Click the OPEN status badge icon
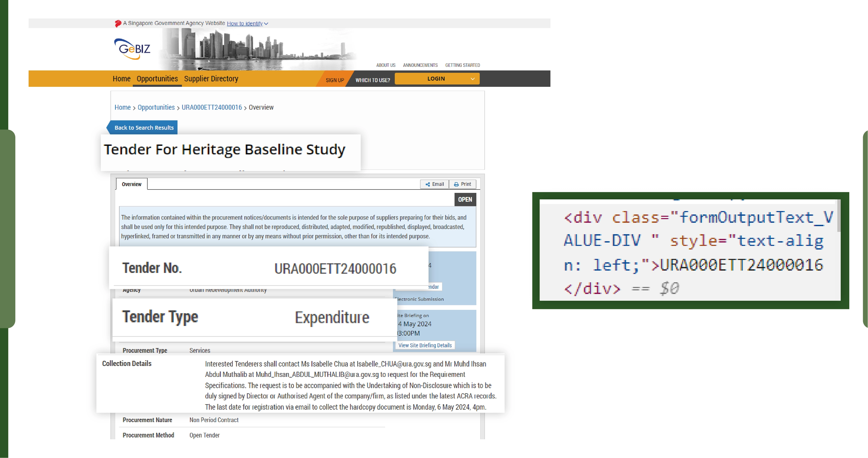The image size is (868, 458). [465, 199]
